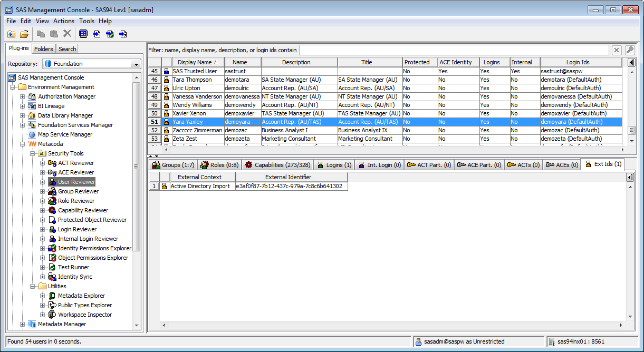Click the checklist monitor toolbar icon
This screenshot has height=352, width=644.
click(83, 34)
